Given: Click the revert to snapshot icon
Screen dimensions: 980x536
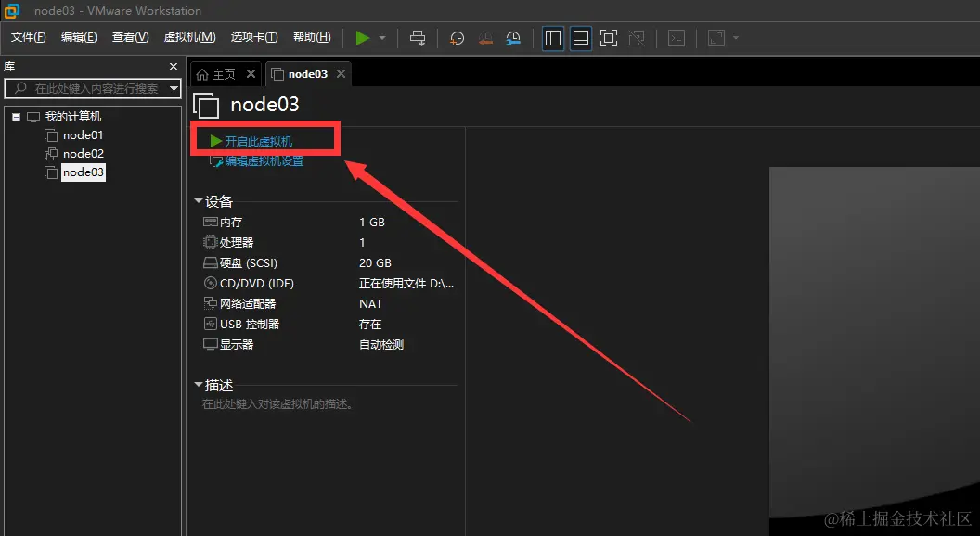Looking at the screenshot, I should pos(485,38).
